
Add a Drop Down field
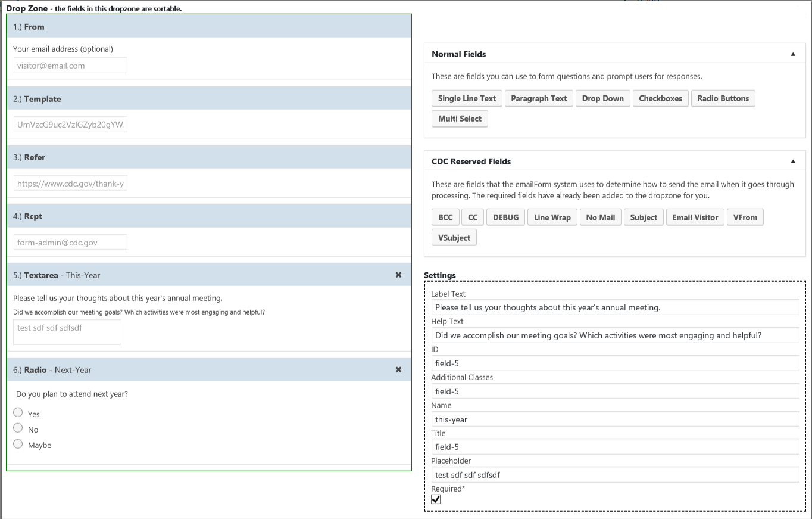[x=602, y=98]
